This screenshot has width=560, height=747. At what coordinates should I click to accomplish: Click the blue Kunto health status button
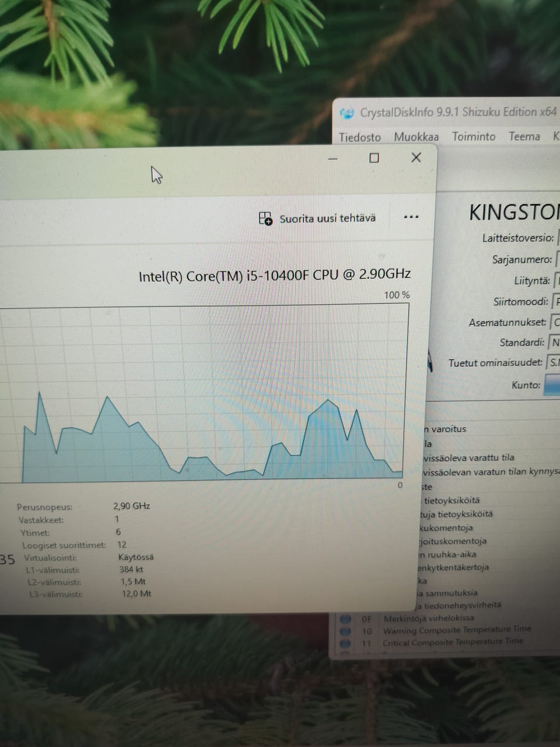point(552,385)
